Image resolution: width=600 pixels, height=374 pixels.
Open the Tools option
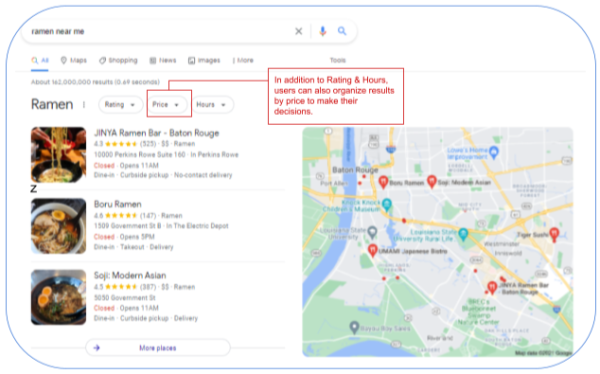click(x=338, y=60)
